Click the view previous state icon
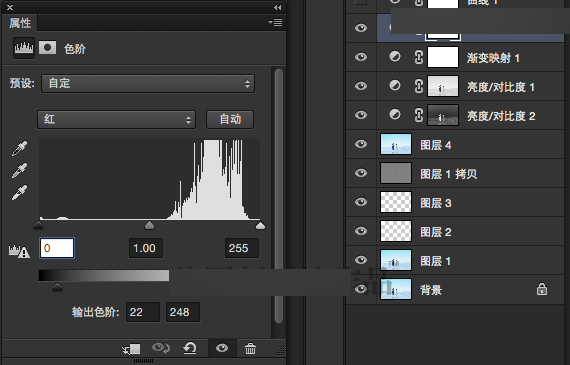 click(161, 348)
